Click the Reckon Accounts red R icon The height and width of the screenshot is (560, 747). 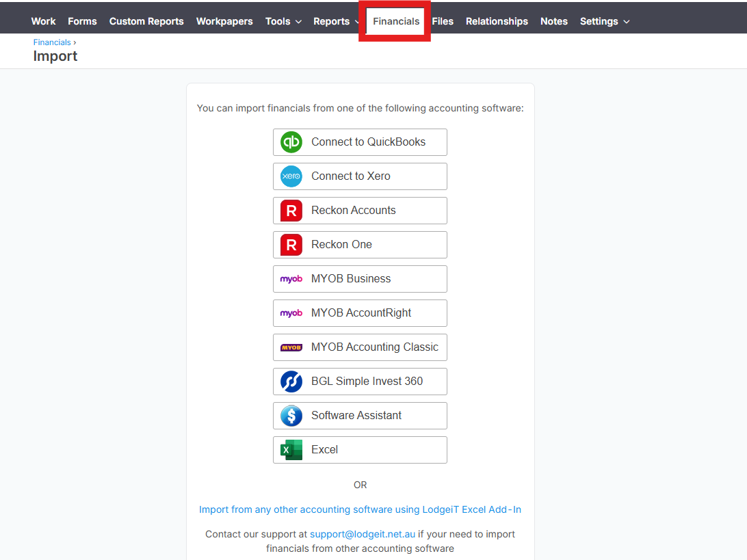click(x=291, y=211)
